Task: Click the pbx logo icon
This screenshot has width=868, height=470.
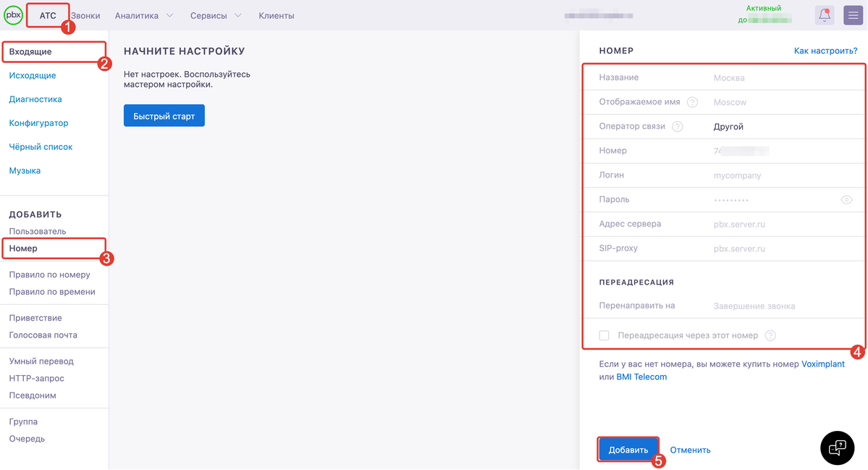Action: pos(13,15)
